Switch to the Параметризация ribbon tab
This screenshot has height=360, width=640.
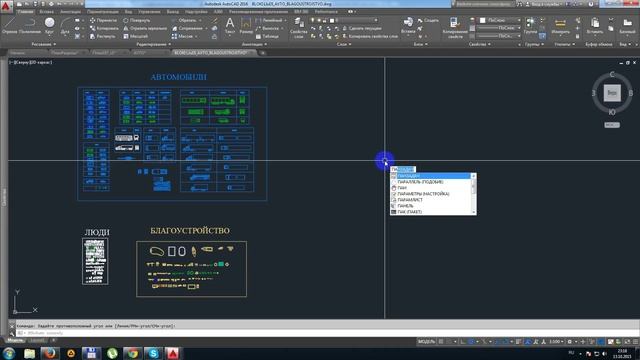pos(102,12)
